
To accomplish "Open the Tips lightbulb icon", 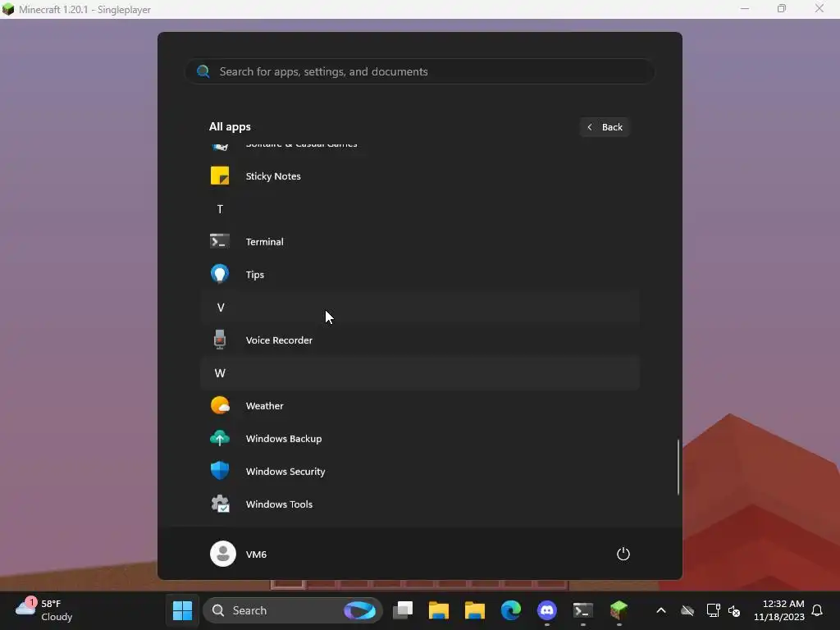I will [220, 274].
